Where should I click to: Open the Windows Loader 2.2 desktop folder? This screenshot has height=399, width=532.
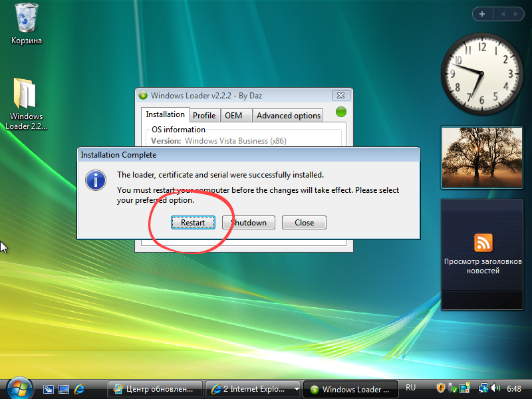point(26,104)
